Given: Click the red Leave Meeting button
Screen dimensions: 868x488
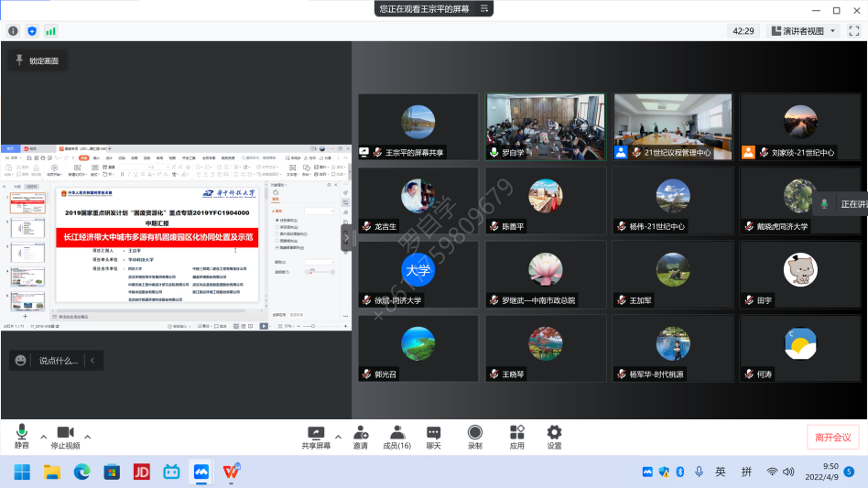Looking at the screenshot, I should pyautogui.click(x=832, y=438).
